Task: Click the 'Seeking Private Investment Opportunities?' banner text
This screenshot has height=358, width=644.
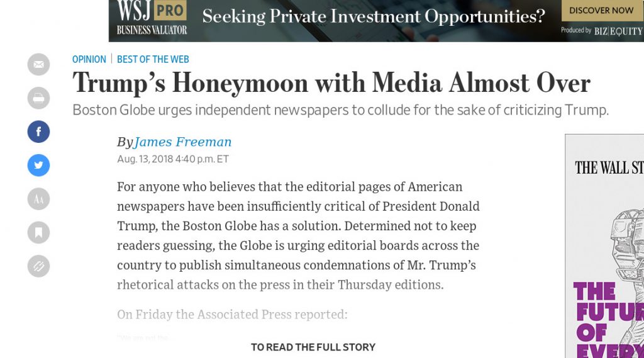Action: coord(374,17)
